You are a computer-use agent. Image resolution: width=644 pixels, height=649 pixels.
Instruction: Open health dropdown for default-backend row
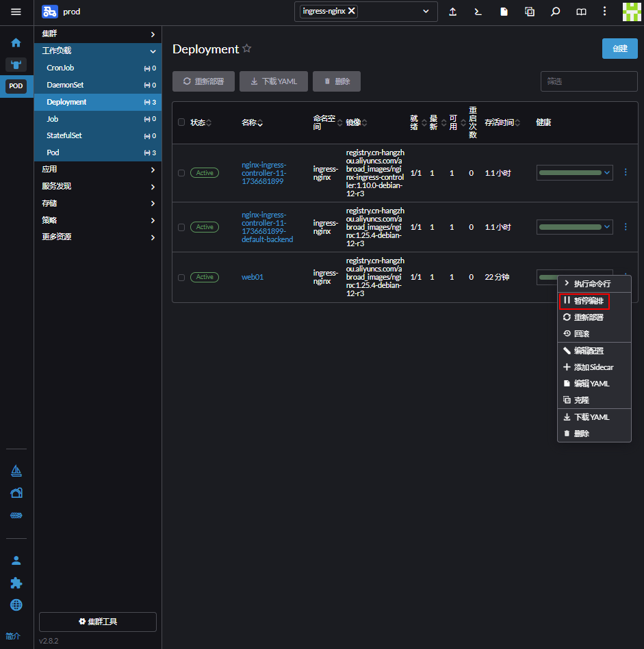[607, 227]
